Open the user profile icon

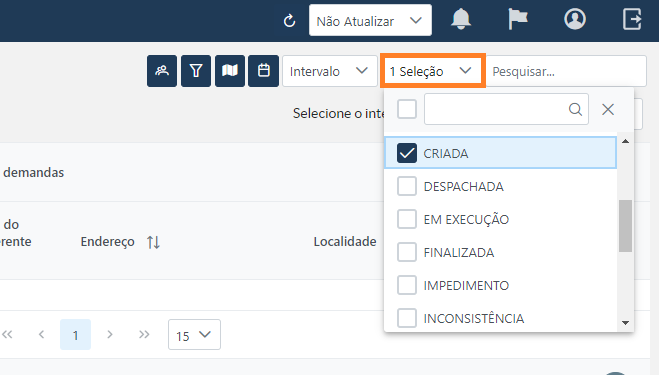point(575,19)
